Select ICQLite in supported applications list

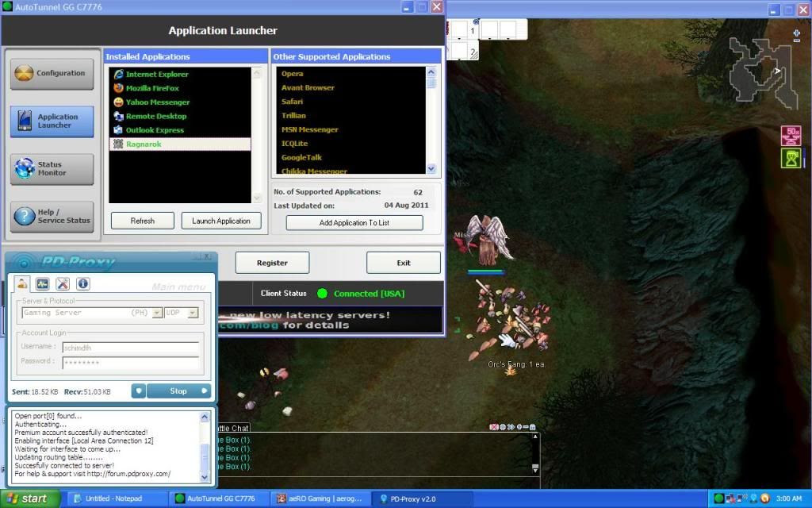295,144
